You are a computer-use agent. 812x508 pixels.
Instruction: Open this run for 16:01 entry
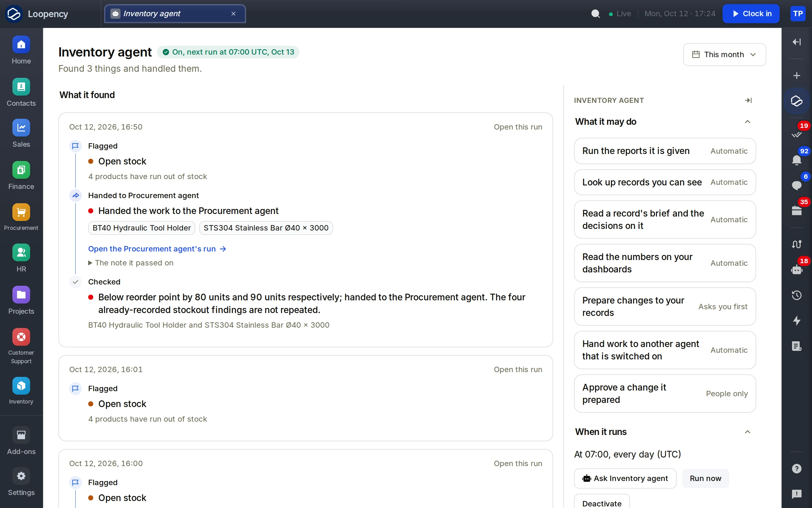coord(518,370)
